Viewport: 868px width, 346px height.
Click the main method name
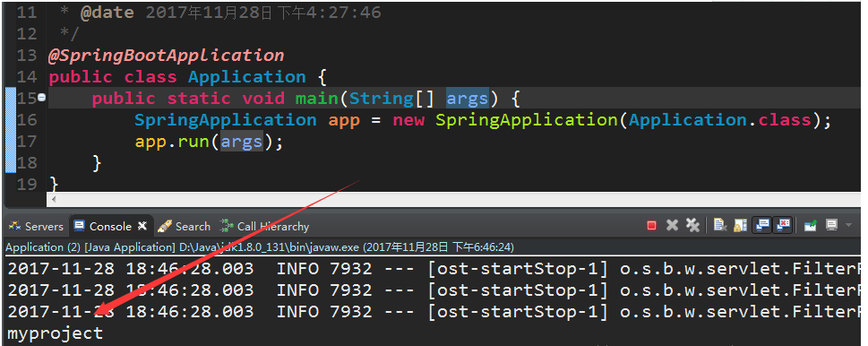click(316, 99)
